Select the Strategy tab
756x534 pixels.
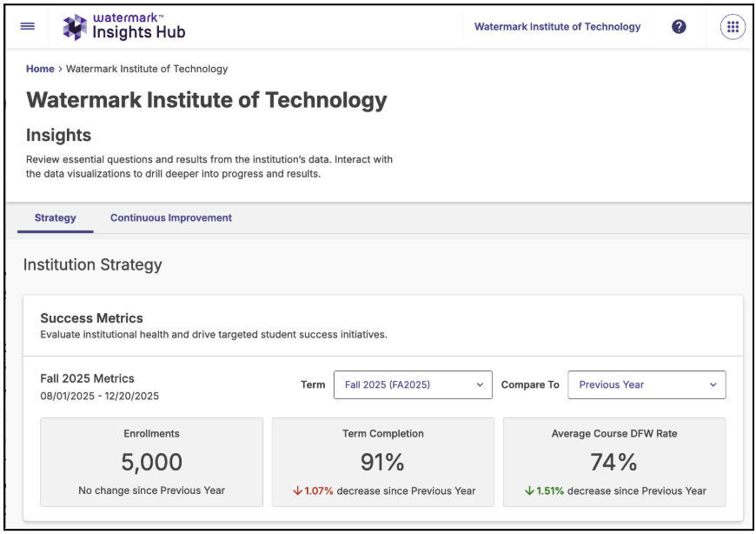point(56,218)
